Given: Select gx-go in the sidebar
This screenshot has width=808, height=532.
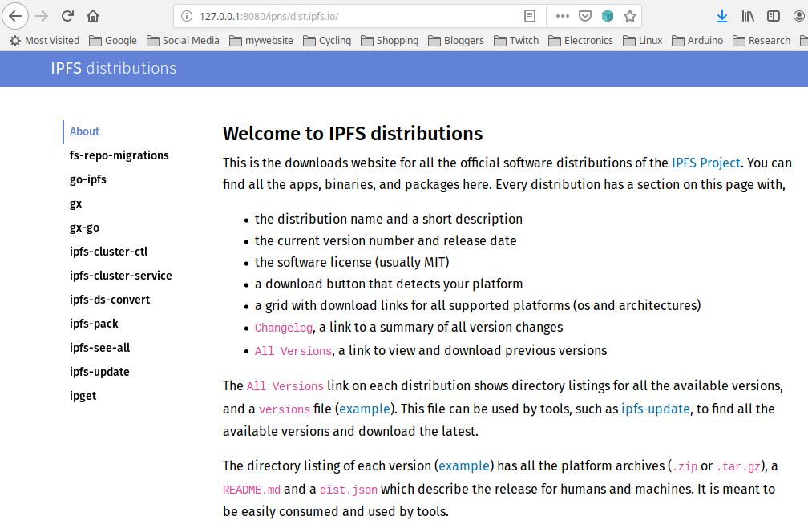Looking at the screenshot, I should [x=84, y=228].
